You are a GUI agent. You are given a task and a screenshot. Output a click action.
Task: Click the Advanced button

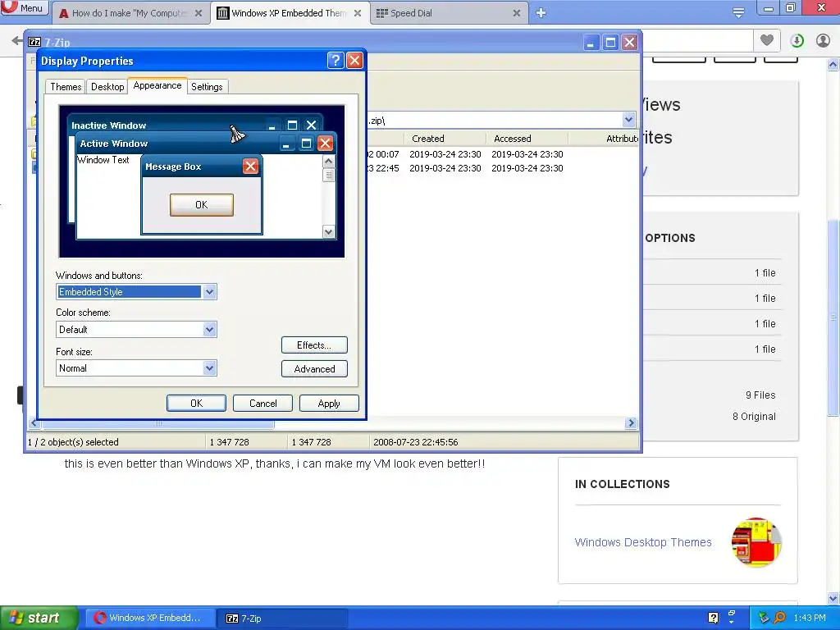click(x=314, y=368)
